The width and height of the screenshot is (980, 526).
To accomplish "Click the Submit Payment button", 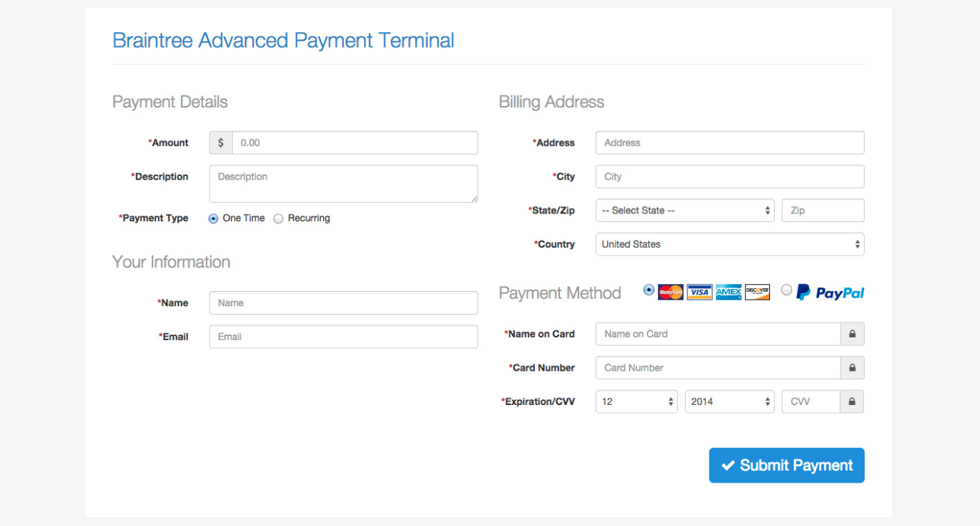I will click(786, 465).
